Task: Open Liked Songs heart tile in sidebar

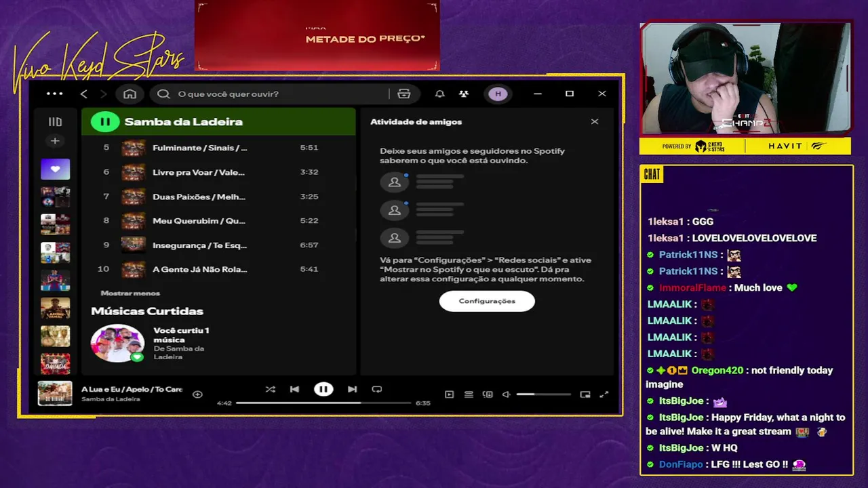Action: (55, 169)
